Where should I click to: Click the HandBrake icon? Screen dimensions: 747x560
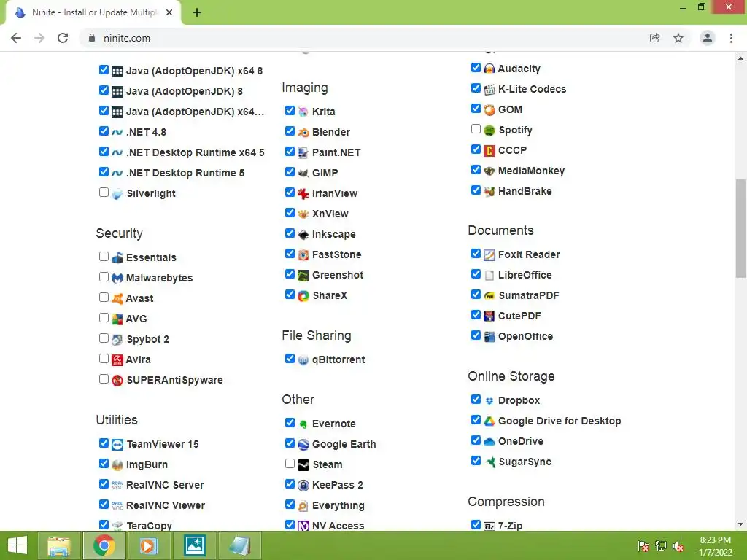click(x=489, y=192)
